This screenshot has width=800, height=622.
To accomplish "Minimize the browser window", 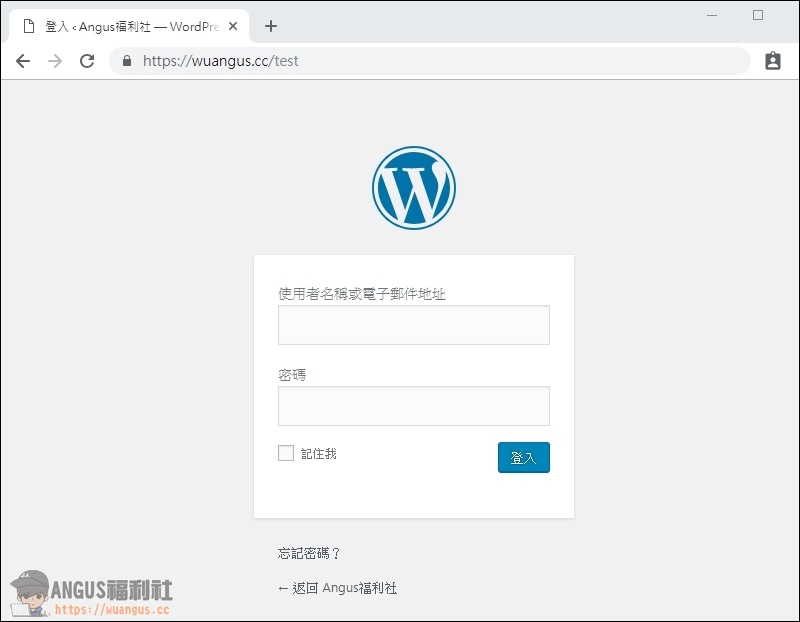I will pos(712,15).
